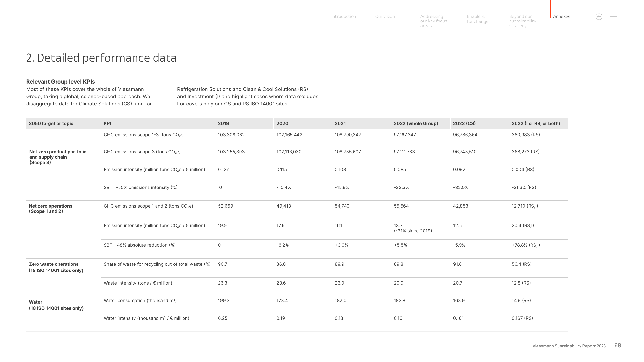Select the cell 380,983 (RS)

pos(526,135)
